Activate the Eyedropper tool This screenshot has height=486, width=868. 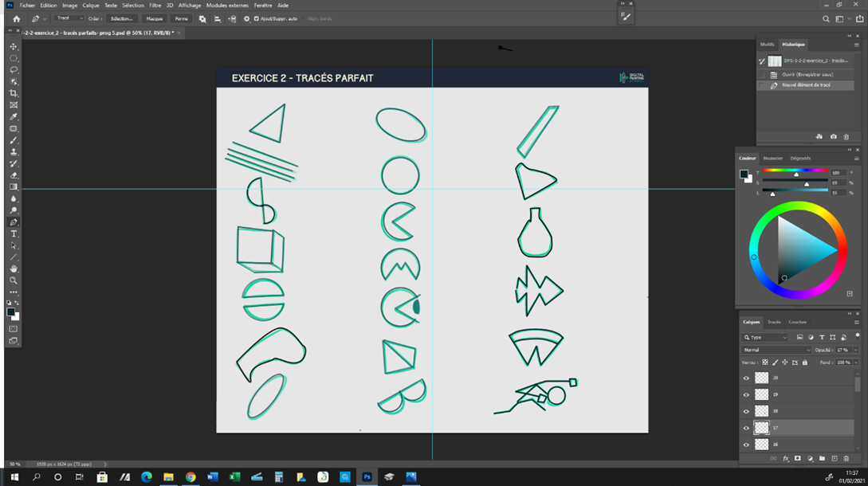point(14,117)
